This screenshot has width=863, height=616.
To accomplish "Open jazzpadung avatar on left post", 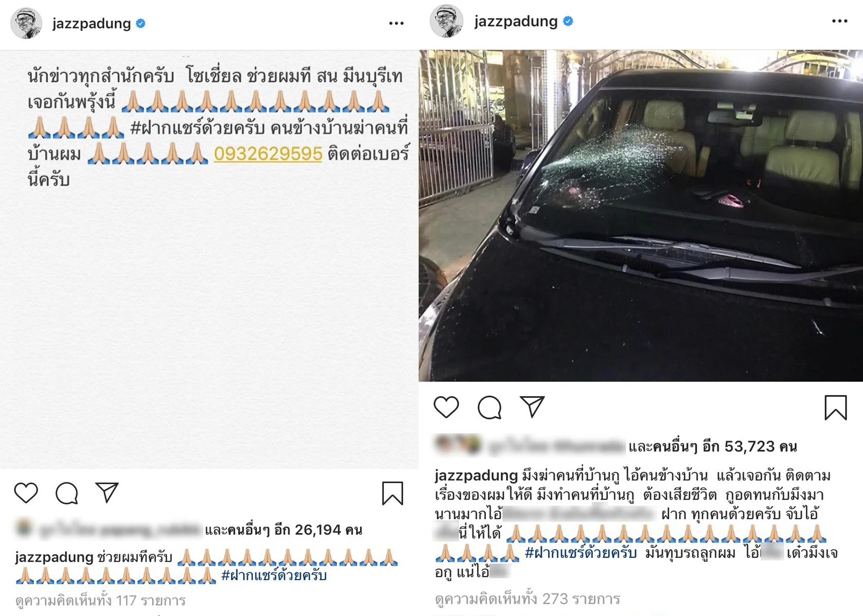I will 26,23.
